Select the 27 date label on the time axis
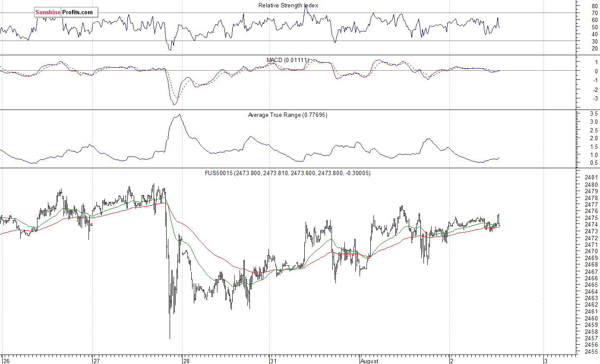 (97, 361)
